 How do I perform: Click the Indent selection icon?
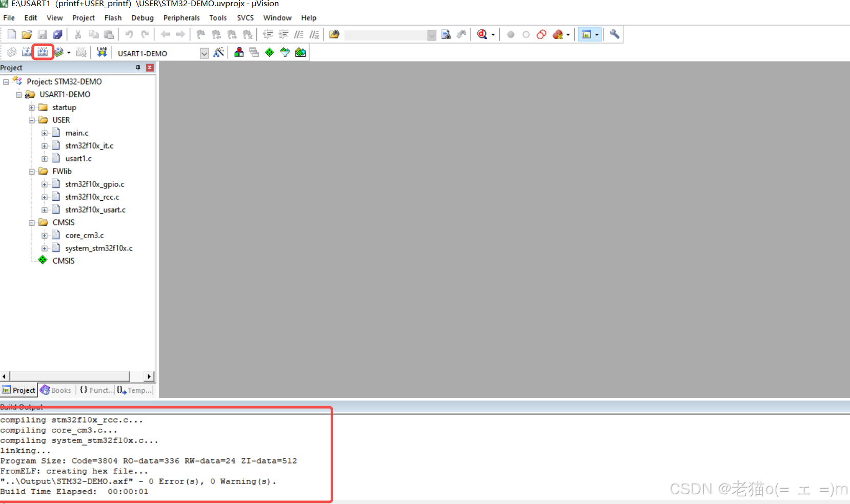coord(268,34)
